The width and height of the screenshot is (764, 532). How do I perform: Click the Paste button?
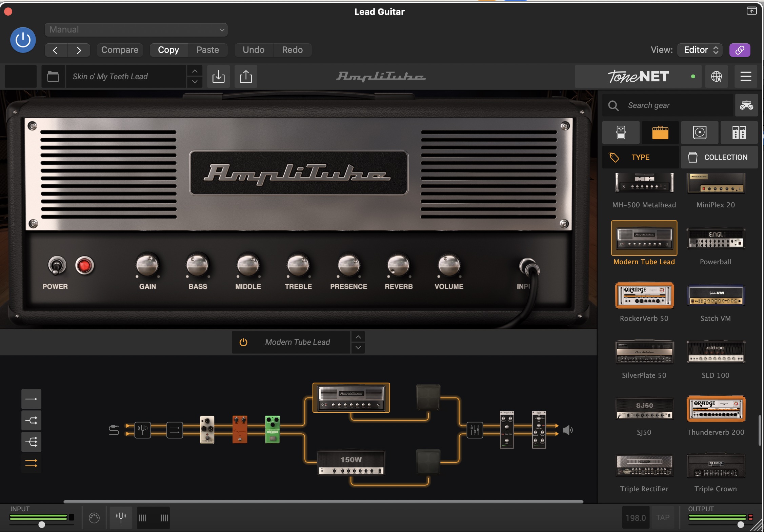[208, 50]
